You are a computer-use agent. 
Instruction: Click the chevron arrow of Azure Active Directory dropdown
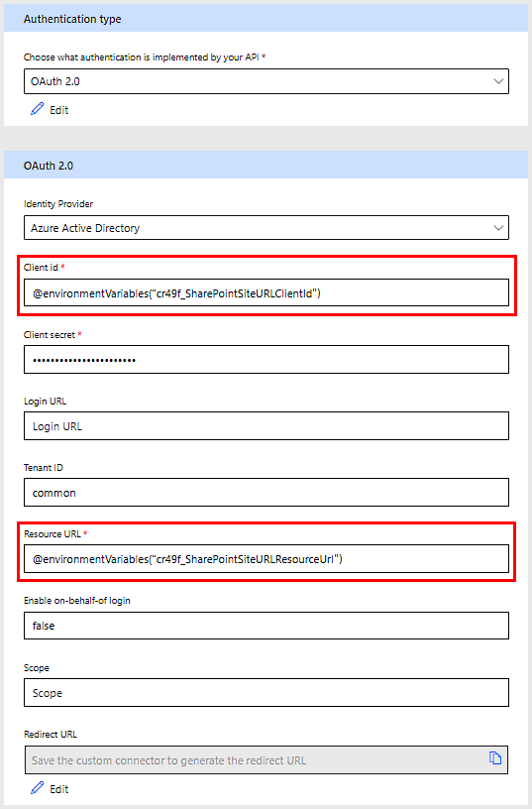tap(498, 228)
